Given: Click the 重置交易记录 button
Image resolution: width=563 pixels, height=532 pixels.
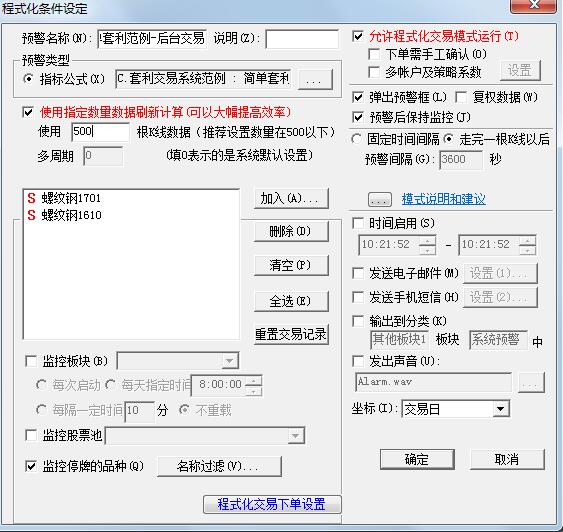Looking at the screenshot, I should (x=291, y=335).
